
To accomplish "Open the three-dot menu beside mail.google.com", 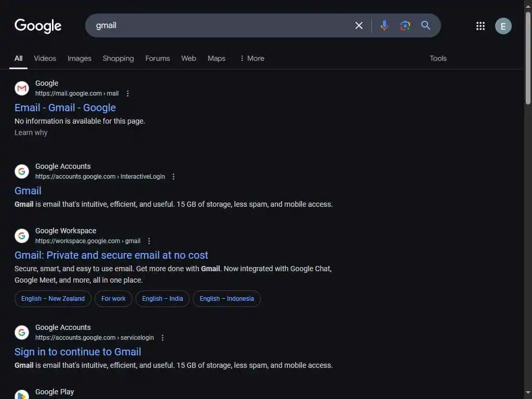I will click(x=128, y=94).
